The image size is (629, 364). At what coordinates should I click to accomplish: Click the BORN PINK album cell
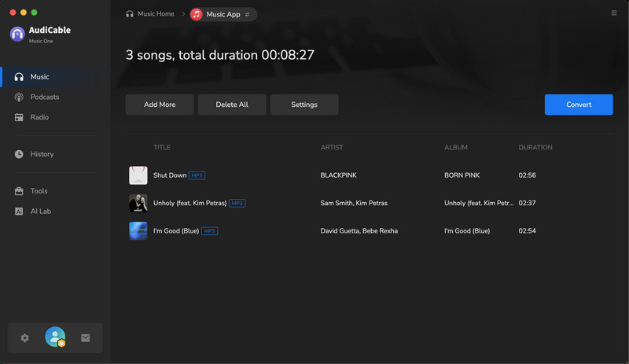click(x=462, y=175)
